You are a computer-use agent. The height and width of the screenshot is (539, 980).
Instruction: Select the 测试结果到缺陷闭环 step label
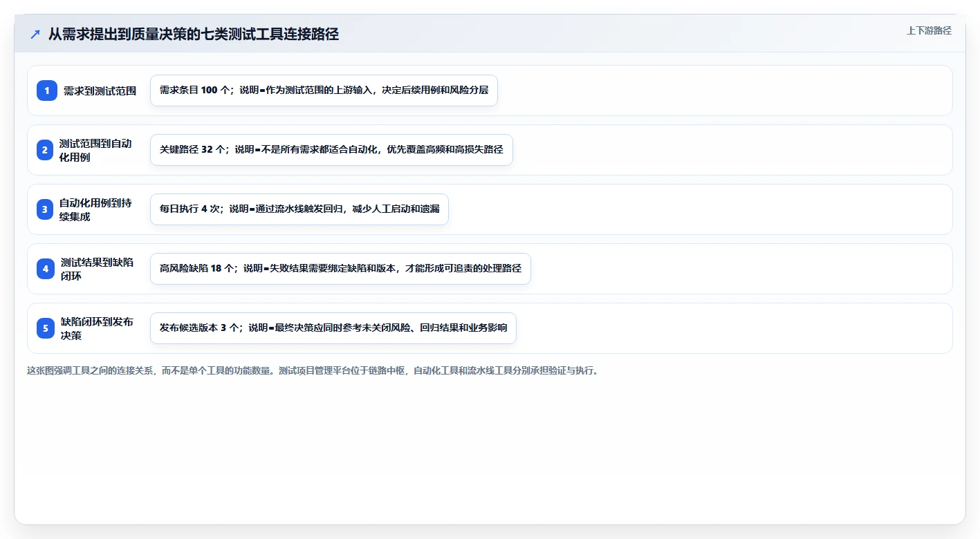click(98, 269)
